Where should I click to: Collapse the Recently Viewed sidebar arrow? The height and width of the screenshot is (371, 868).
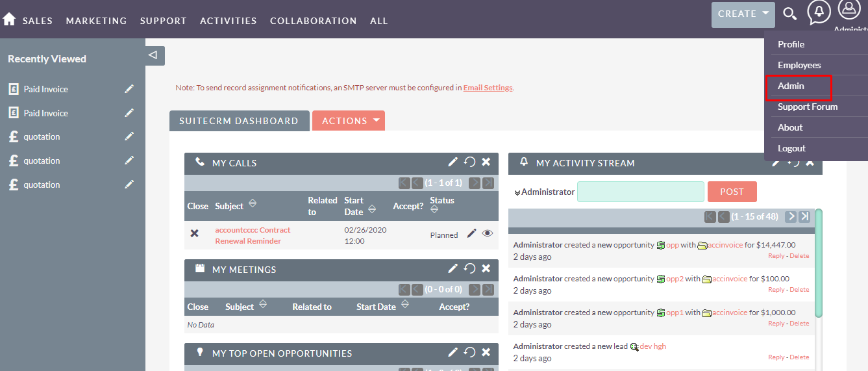pyautogui.click(x=155, y=55)
